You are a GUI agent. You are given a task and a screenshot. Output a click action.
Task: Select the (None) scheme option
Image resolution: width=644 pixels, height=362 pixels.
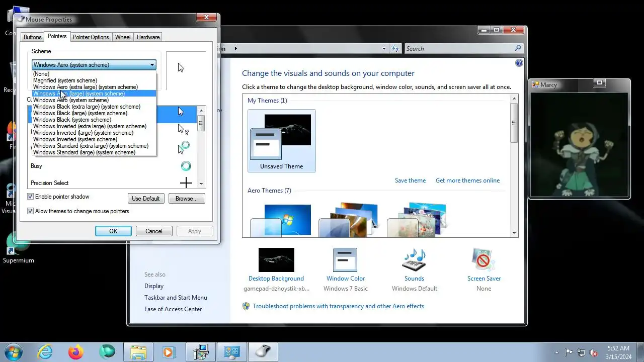click(94, 74)
